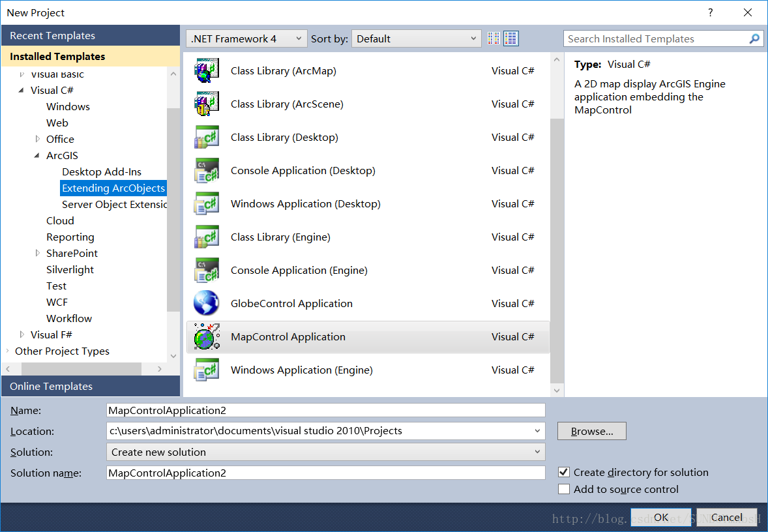The height and width of the screenshot is (532, 768).
Task: Click the Cancel button
Action: pyautogui.click(x=727, y=517)
